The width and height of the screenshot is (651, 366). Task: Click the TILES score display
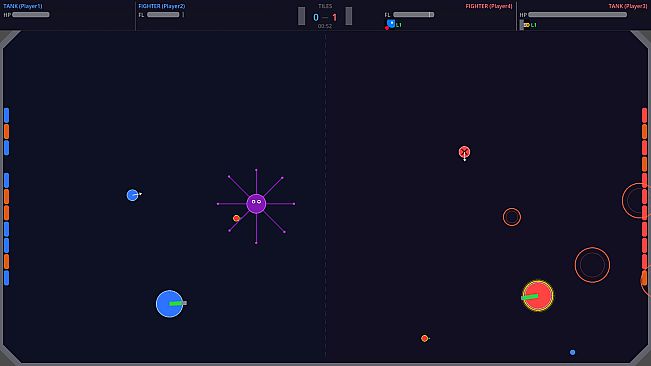pos(325,17)
